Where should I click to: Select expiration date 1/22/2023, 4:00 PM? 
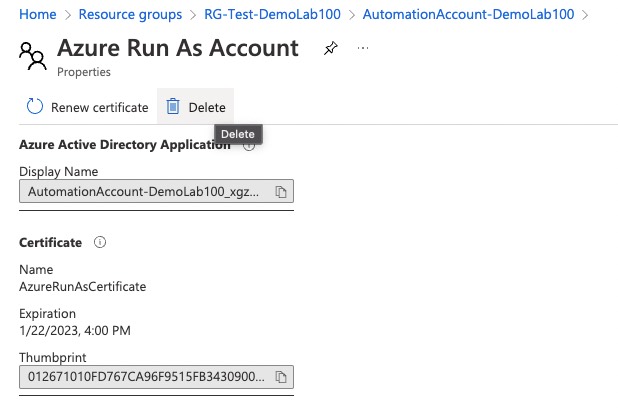pos(75,330)
